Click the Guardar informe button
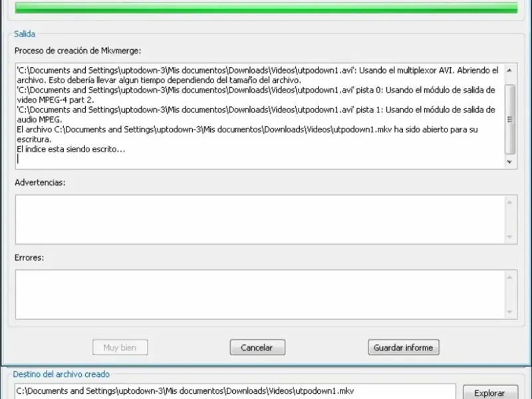532x399 pixels. (x=404, y=347)
